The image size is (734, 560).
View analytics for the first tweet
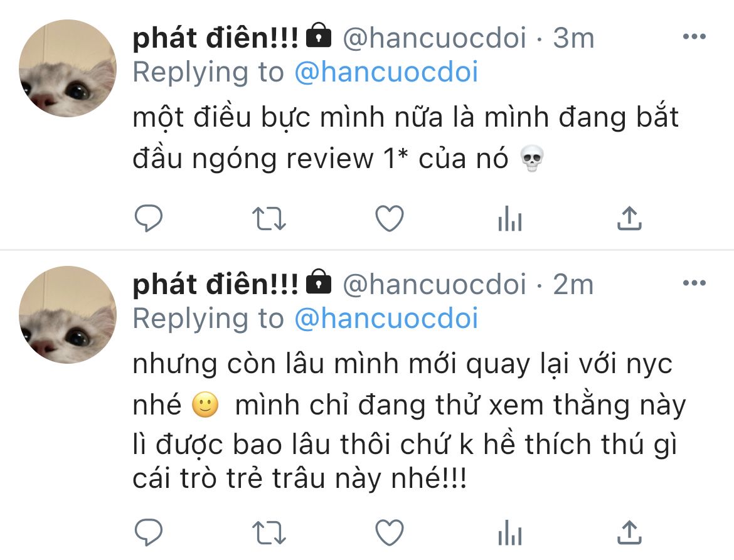tap(510, 218)
